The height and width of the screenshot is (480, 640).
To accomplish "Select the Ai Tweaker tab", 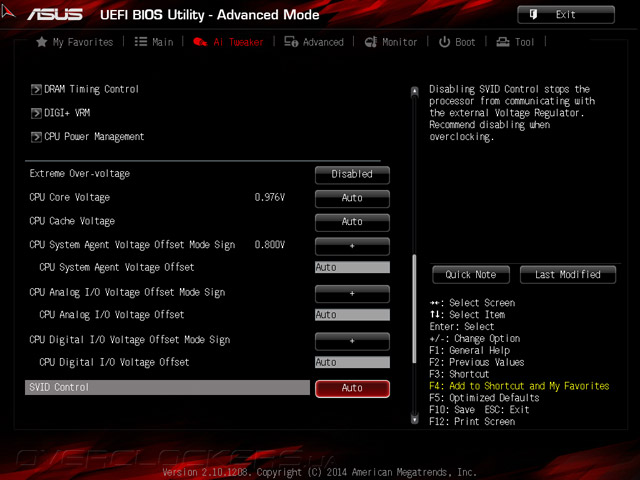I will click(228, 42).
